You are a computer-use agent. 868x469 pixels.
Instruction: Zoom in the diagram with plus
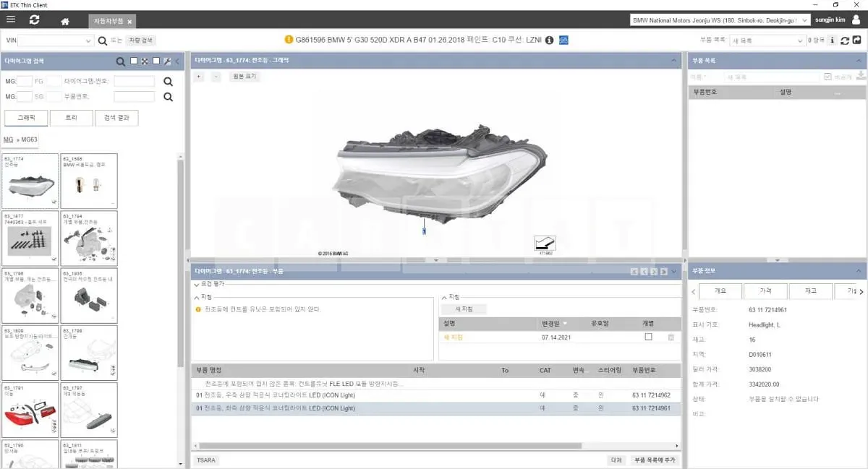(199, 77)
